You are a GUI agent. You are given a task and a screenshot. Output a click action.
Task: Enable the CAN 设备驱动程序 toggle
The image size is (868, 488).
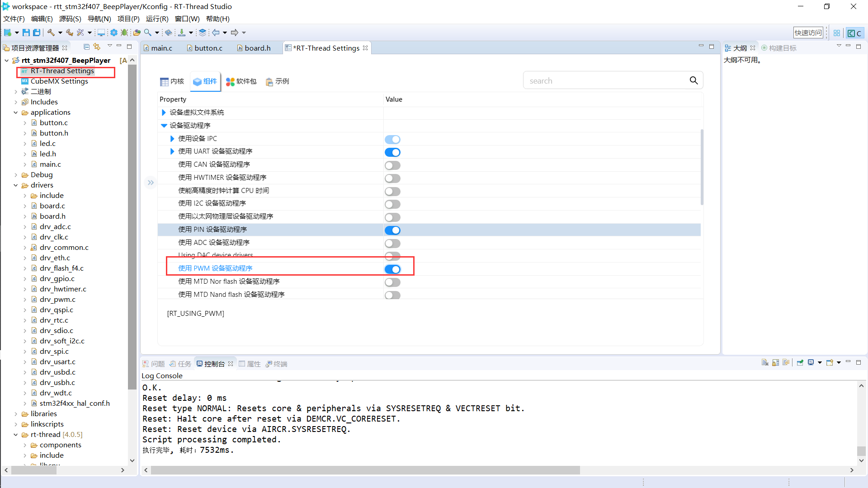[x=392, y=165]
